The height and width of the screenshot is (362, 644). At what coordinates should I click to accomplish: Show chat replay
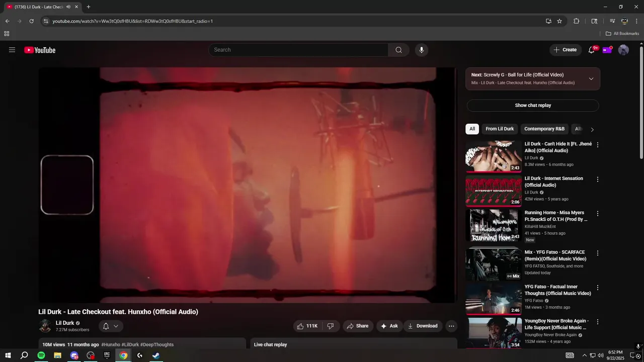pos(533,105)
